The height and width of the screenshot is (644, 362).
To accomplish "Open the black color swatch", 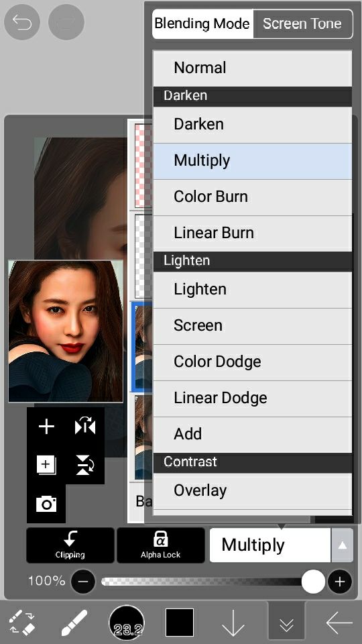I will 180,623.
